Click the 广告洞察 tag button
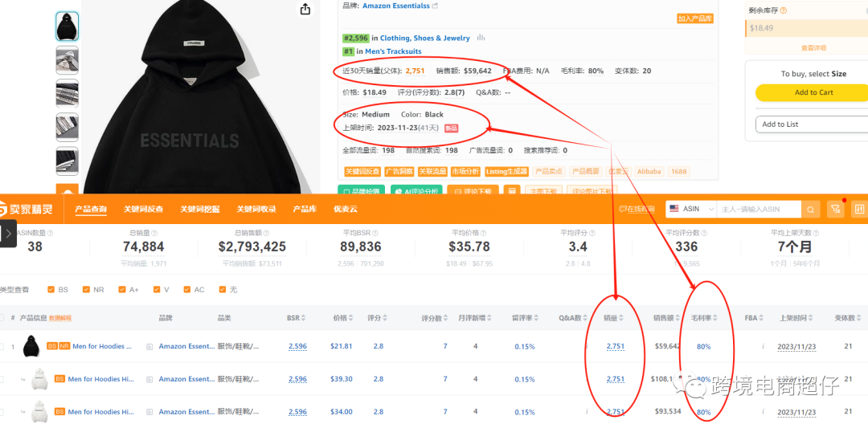Screen dimensions: 868x424 click(399, 171)
